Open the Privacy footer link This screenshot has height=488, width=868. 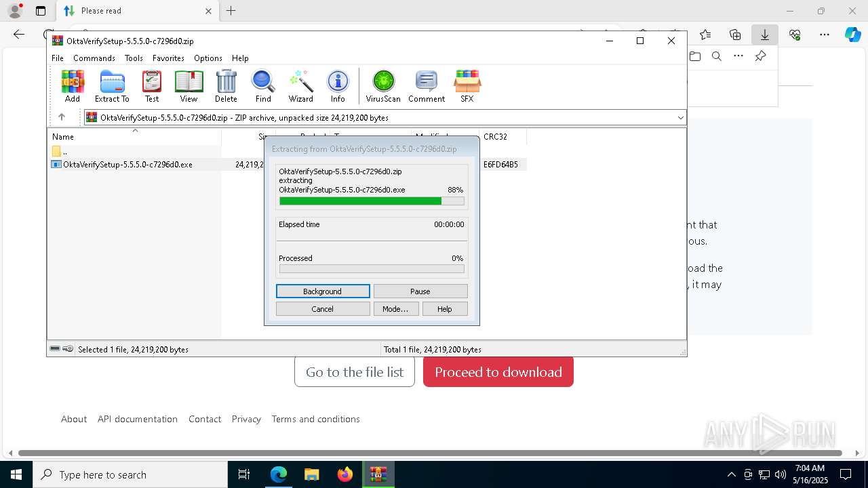246,419
